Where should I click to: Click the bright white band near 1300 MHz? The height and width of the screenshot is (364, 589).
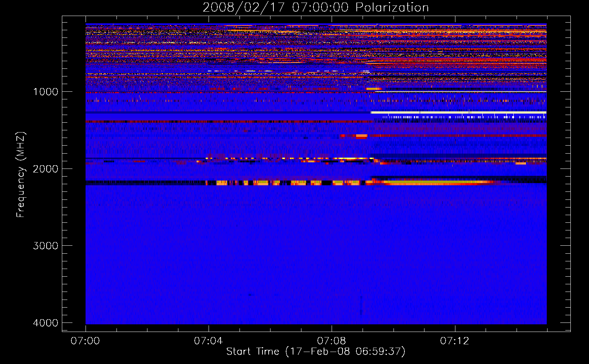click(x=459, y=112)
